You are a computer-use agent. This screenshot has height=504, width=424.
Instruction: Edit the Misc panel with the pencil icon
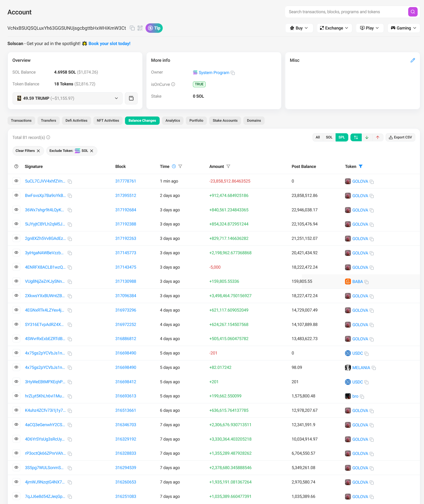point(412,60)
